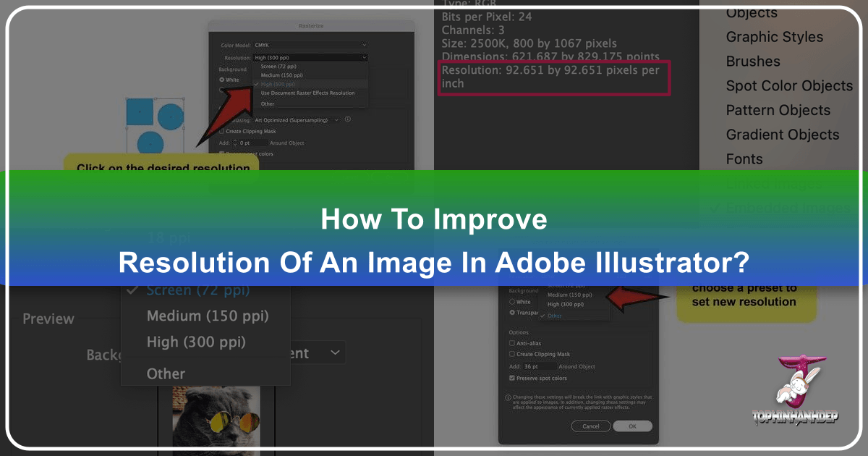Image resolution: width=868 pixels, height=456 pixels.
Task: Click the info icon next to Anti-aliasing
Action: (x=348, y=119)
